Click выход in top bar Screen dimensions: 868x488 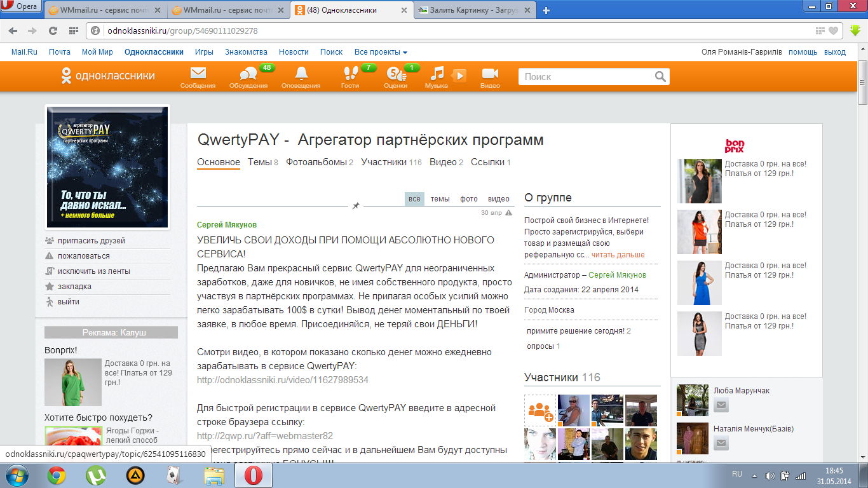(835, 52)
